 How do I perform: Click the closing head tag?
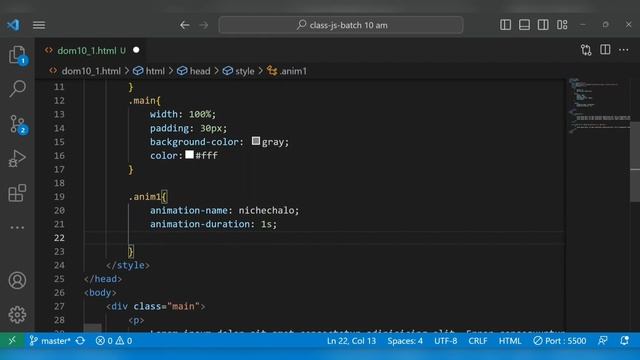click(x=103, y=279)
